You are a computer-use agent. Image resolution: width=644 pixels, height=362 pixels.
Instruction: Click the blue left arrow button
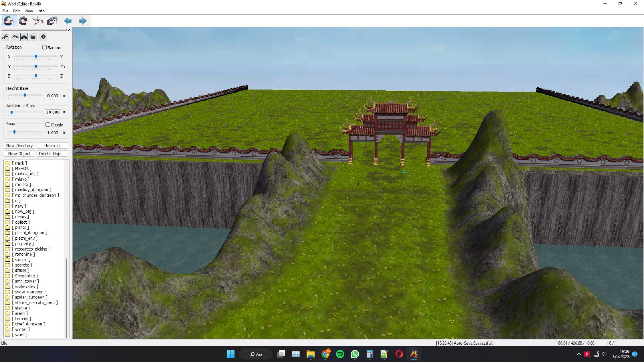68,21
